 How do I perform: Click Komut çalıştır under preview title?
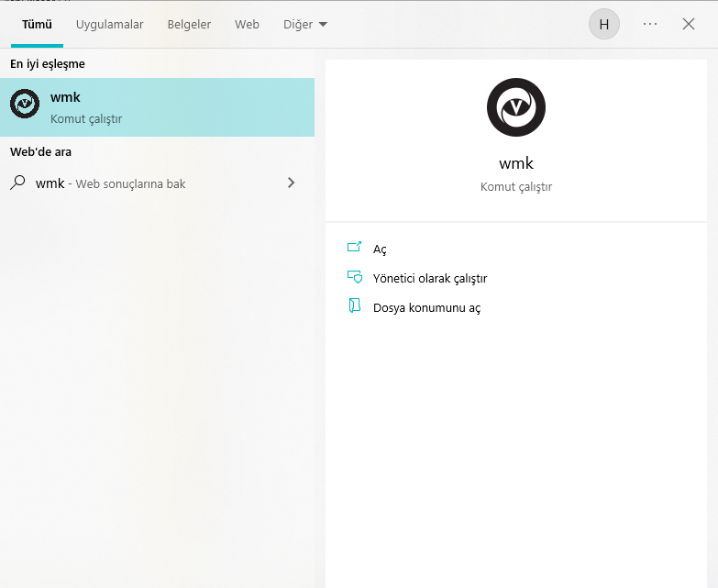coord(516,187)
